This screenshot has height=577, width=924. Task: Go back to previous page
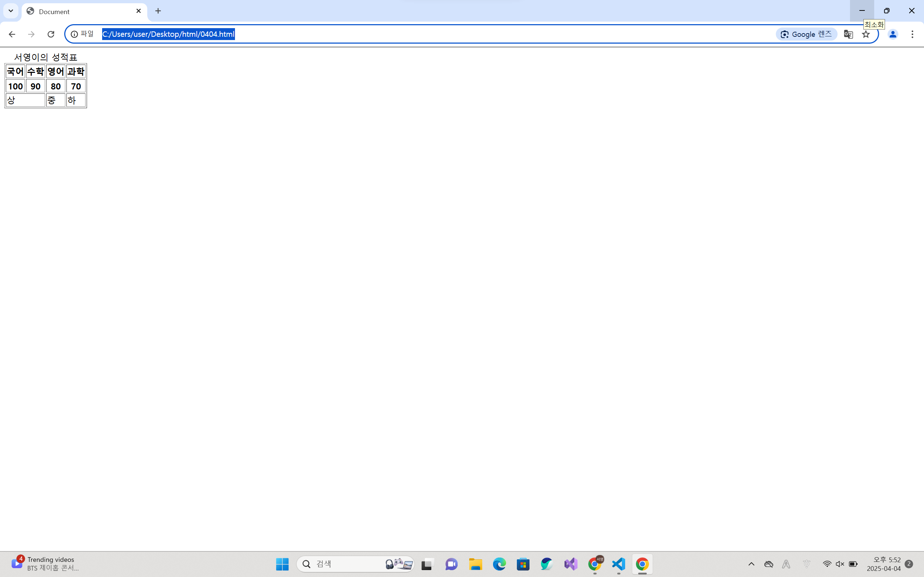point(12,34)
